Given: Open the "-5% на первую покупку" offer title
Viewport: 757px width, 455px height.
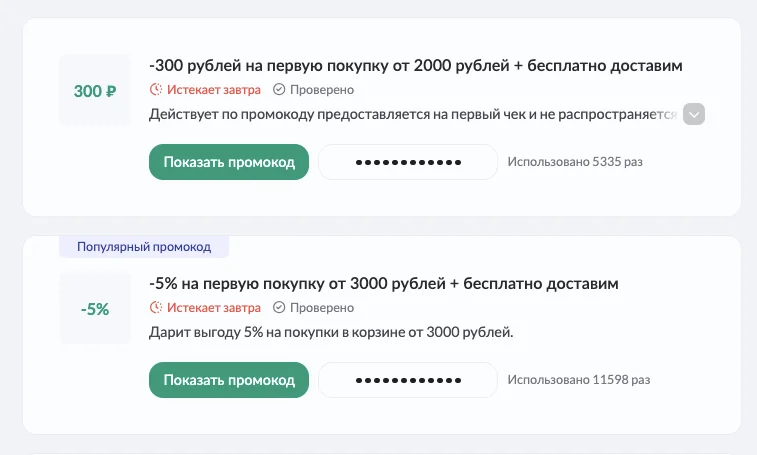Looking at the screenshot, I should click(x=383, y=284).
